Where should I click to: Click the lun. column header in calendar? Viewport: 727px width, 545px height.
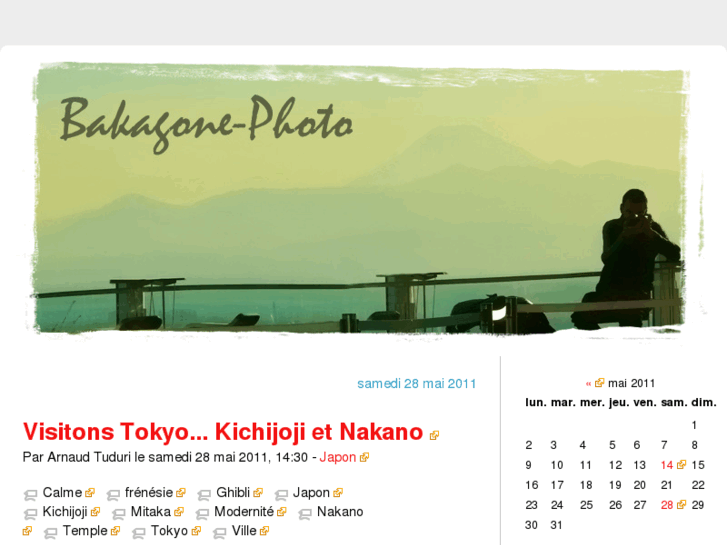536,403
